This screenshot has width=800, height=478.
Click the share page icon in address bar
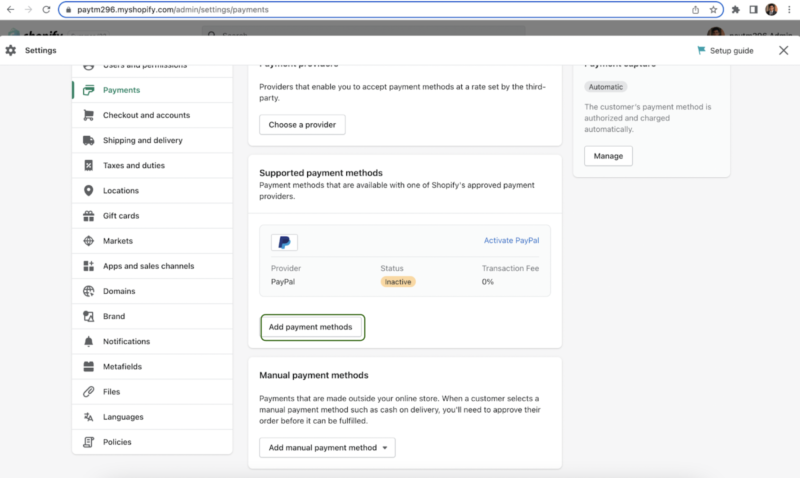click(x=695, y=10)
